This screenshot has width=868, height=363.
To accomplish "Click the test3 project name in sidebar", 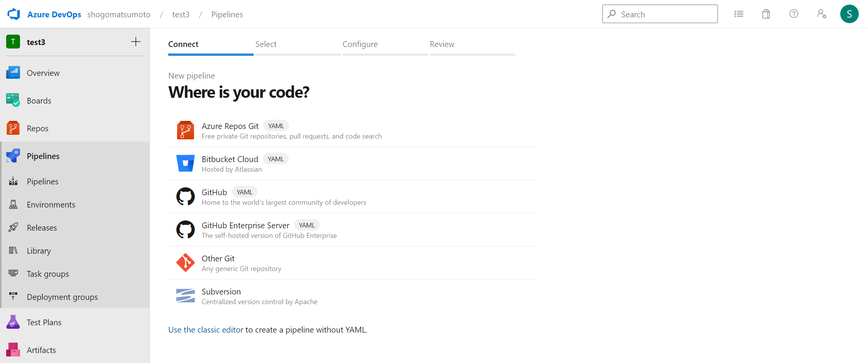I will pyautogui.click(x=36, y=42).
